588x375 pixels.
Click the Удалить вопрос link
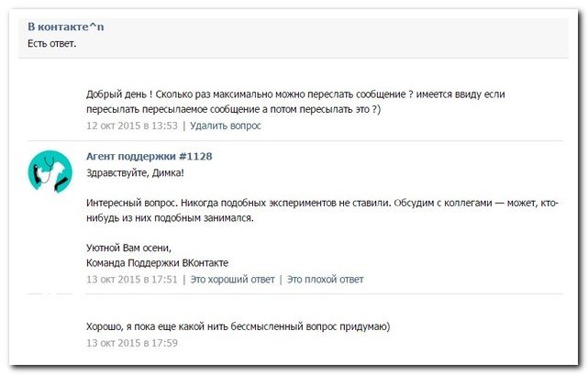225,126
